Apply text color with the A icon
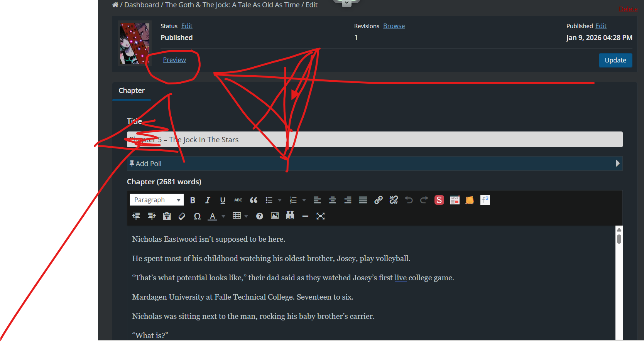Viewport: 644px width, 342px height. coord(212,216)
